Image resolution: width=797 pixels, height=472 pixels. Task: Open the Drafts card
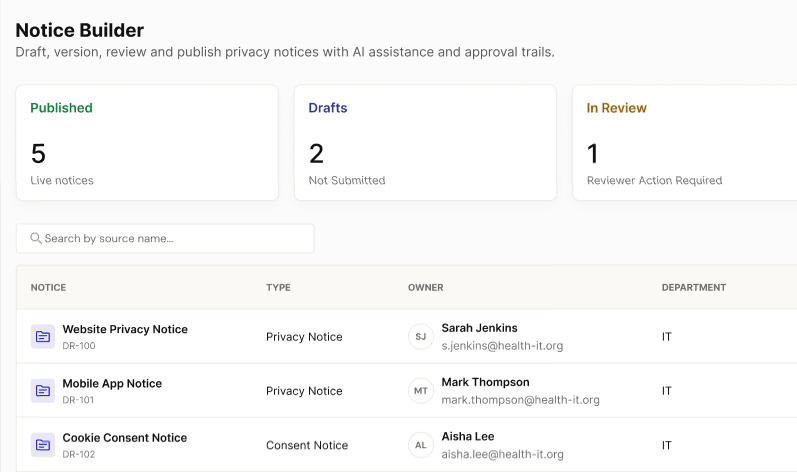(x=425, y=143)
